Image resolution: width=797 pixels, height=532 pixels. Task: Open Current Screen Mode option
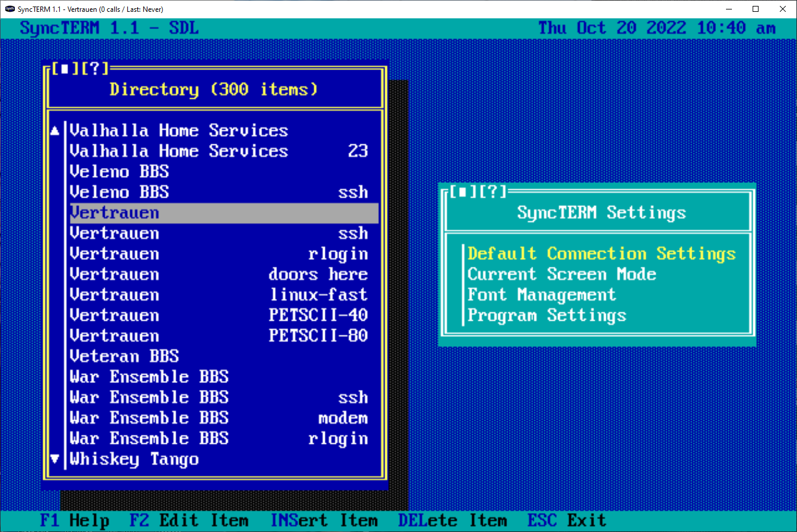coord(561,275)
